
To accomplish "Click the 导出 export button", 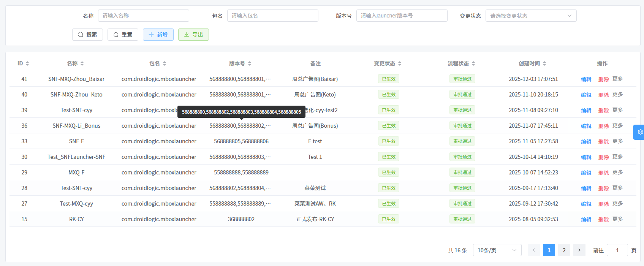I will [x=193, y=35].
